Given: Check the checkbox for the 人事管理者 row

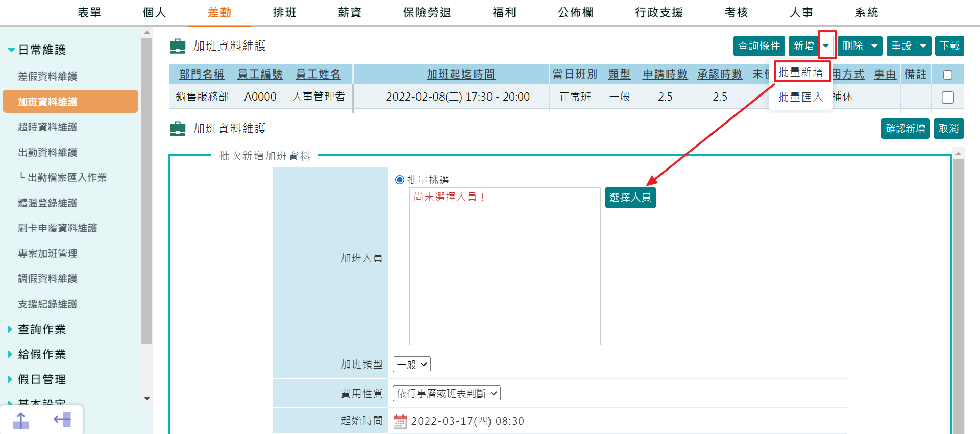Looking at the screenshot, I should coord(948,97).
